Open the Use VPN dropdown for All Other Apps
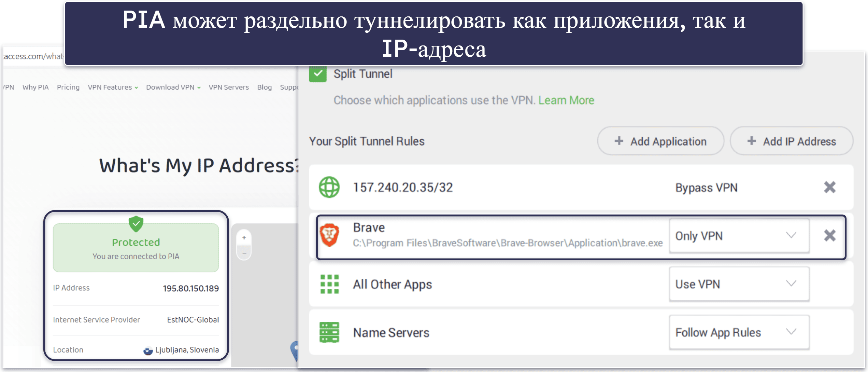The width and height of the screenshot is (868, 372). tap(739, 284)
